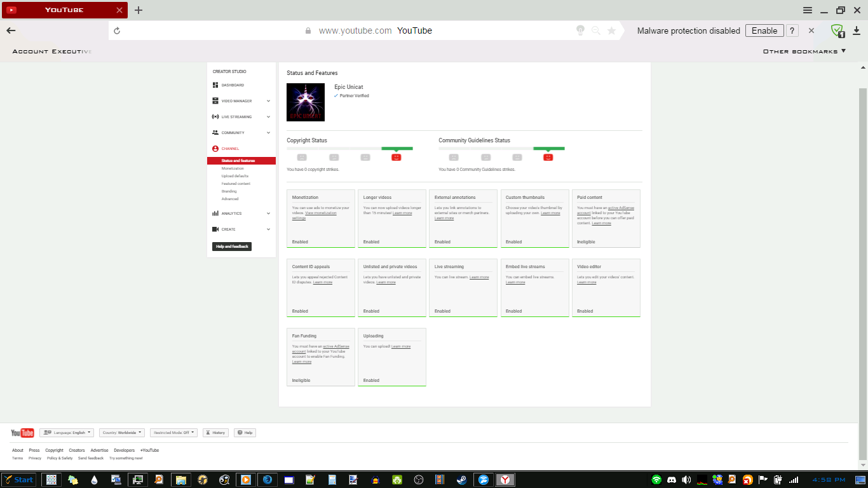
Task: Reload the page with the refresh icon
Action: [117, 30]
